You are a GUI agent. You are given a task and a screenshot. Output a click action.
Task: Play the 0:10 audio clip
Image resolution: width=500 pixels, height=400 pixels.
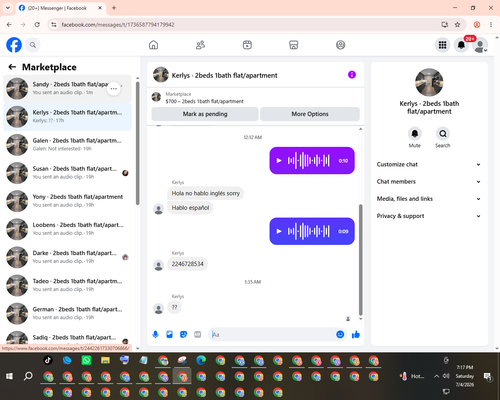(279, 161)
